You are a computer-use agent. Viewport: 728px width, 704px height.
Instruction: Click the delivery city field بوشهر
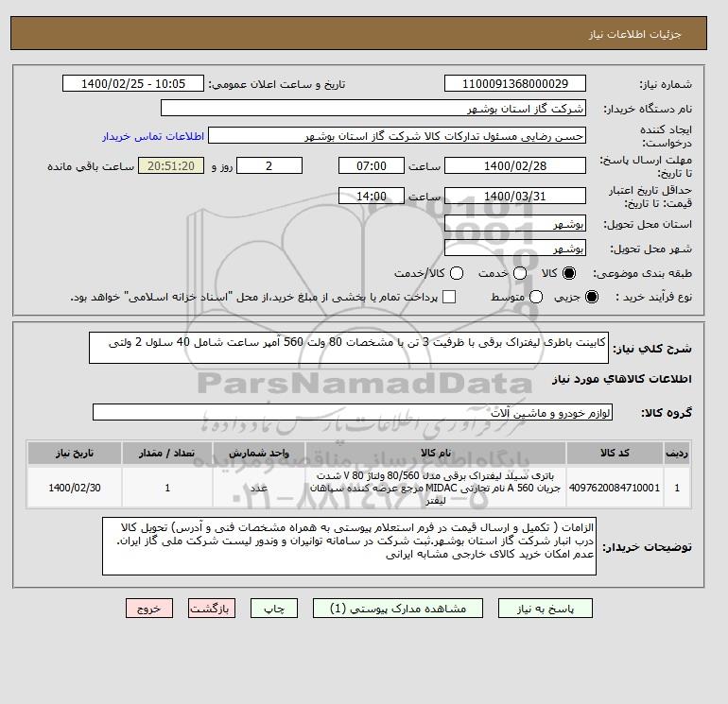coord(515,248)
